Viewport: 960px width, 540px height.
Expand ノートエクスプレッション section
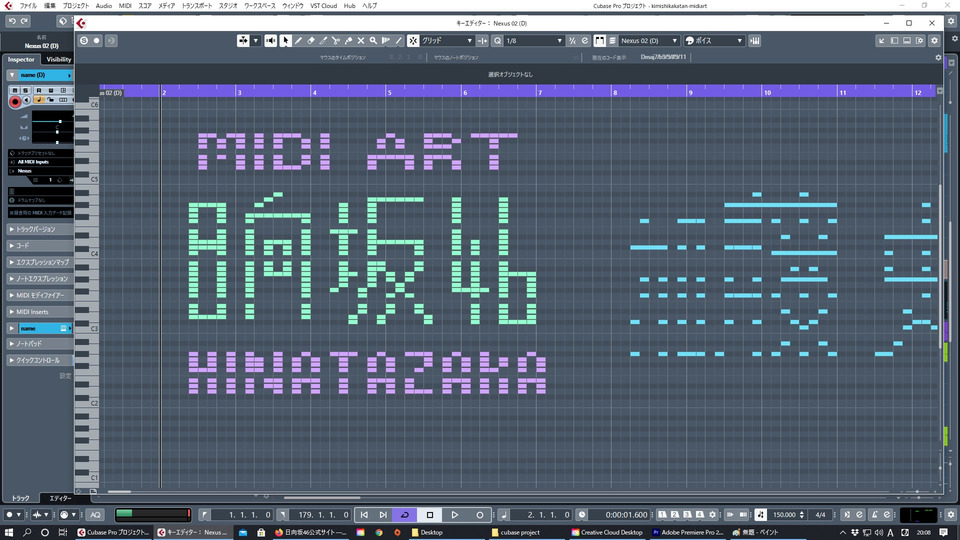click(39, 279)
